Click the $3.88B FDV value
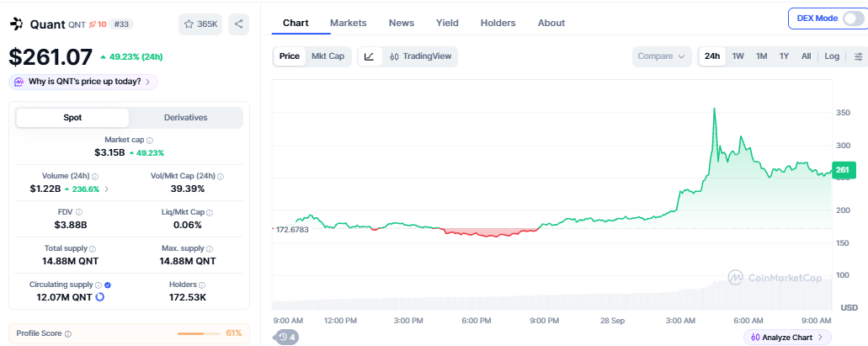The width and height of the screenshot is (868, 346). point(71,225)
